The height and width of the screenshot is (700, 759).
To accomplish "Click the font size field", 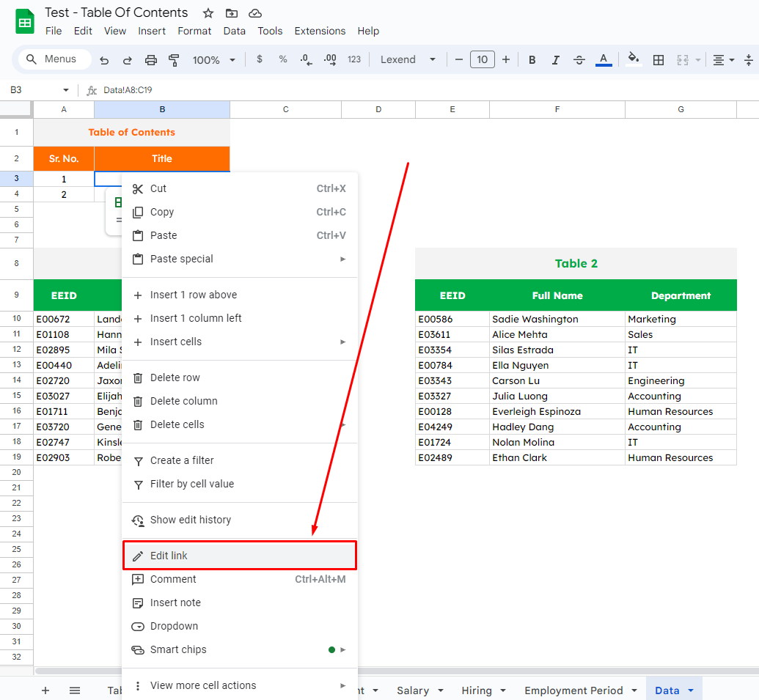I will 482,59.
